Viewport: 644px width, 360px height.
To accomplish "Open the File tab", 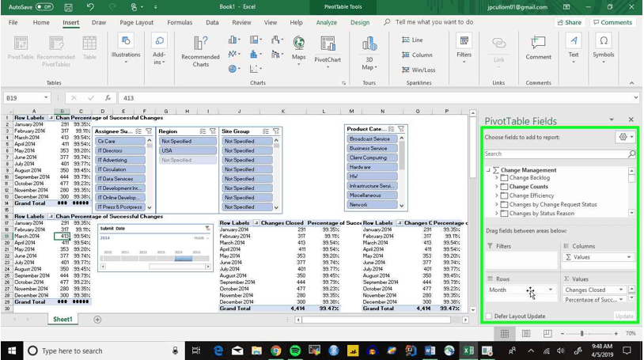I will 13,23.
